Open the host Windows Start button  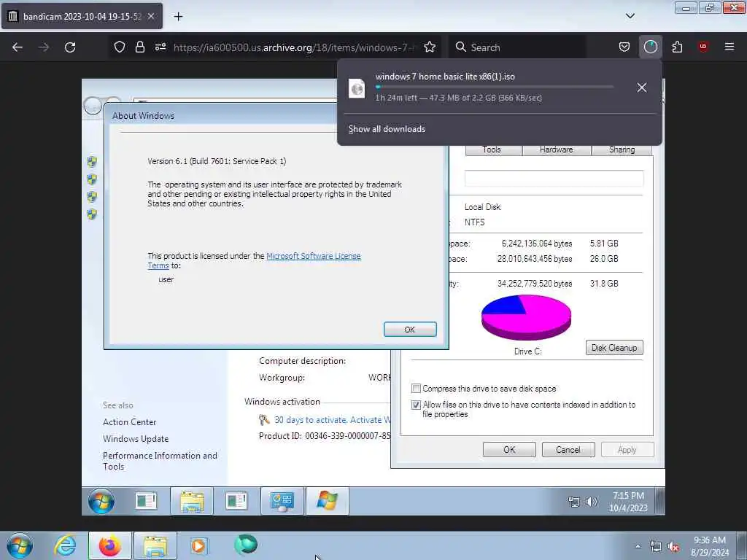pyautogui.click(x=20, y=546)
